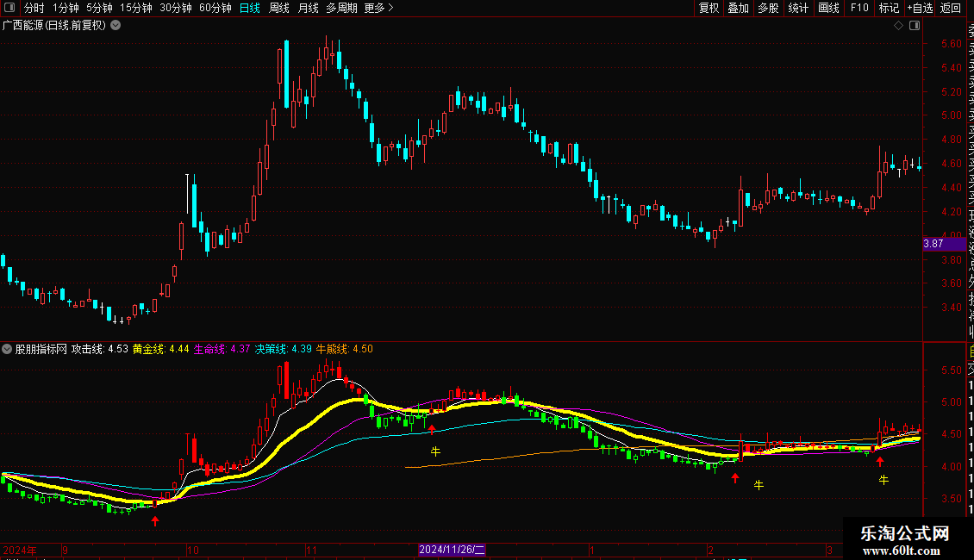Screen dimensions: 974x560
Task: Select the 生命线: 4.37 label
Action: (x=222, y=349)
